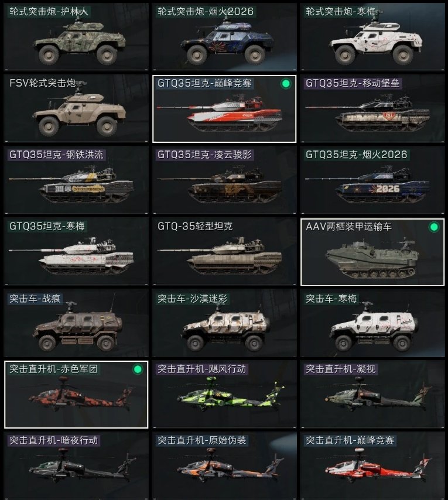Select the 轮式突击炮-护林人 skin
This screenshot has height=500, width=448.
[76, 37]
